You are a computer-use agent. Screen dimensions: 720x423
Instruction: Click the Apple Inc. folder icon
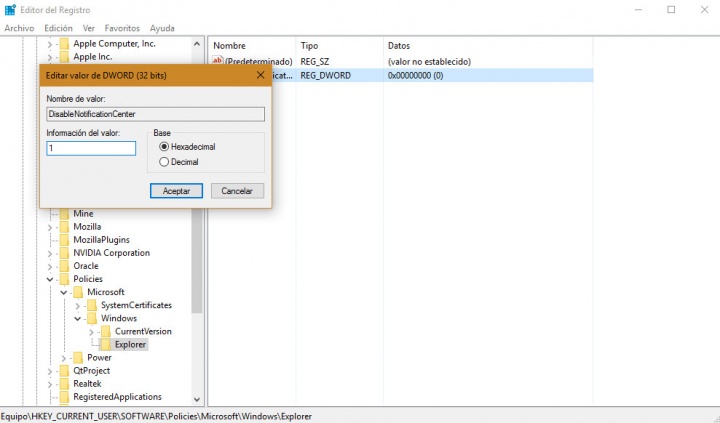click(x=64, y=56)
